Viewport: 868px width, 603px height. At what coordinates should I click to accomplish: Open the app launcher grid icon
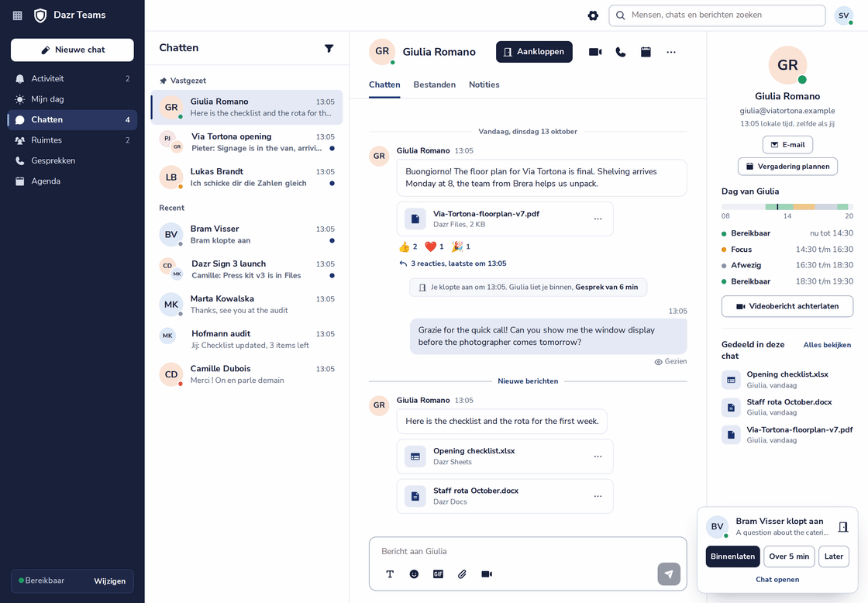click(18, 16)
